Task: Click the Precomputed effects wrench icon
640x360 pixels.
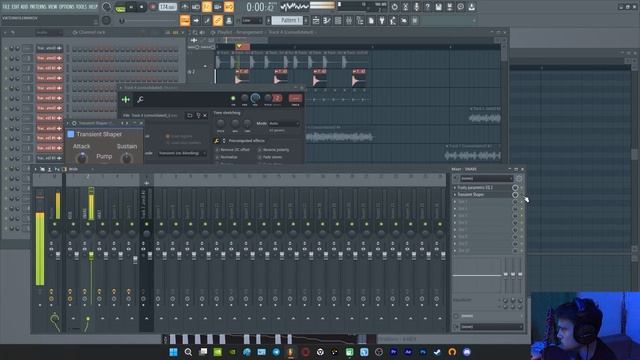Action: (216, 141)
